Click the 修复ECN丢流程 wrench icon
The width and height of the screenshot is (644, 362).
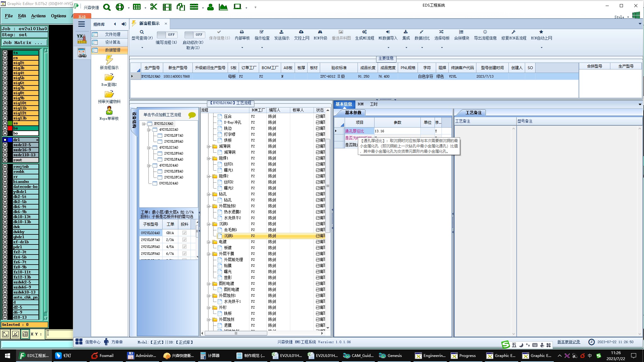(514, 32)
